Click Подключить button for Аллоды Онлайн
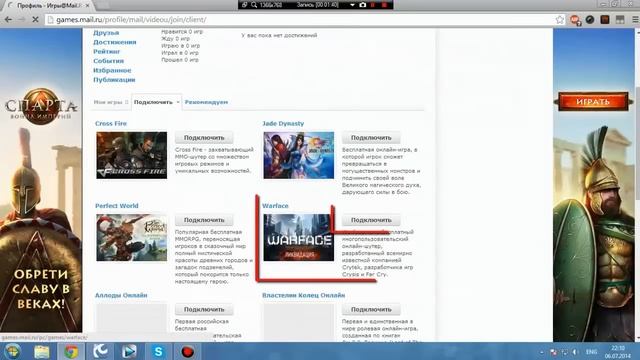 click(x=204, y=309)
